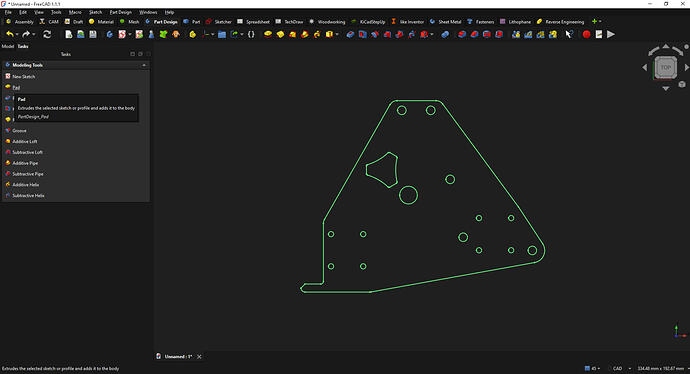
Task: Click the TOP face of navigation cube
Action: [665, 67]
